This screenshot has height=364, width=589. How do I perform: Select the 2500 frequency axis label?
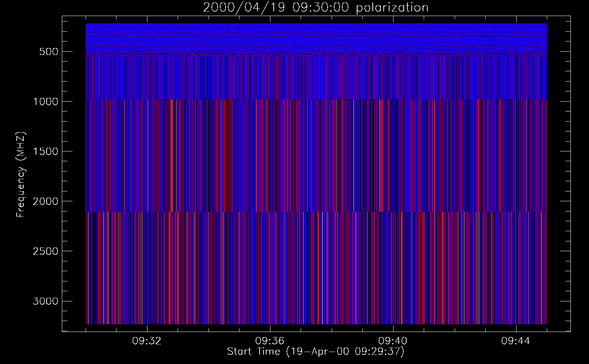pos(46,251)
